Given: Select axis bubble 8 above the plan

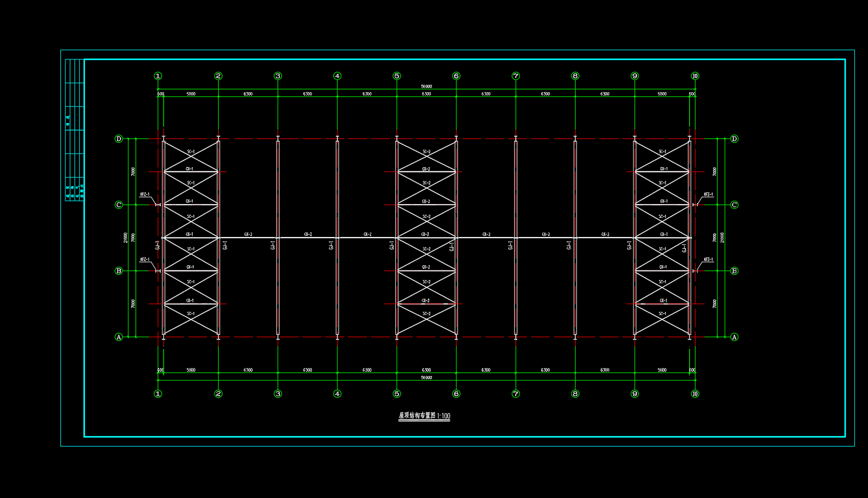Looking at the screenshot, I should pos(575,76).
